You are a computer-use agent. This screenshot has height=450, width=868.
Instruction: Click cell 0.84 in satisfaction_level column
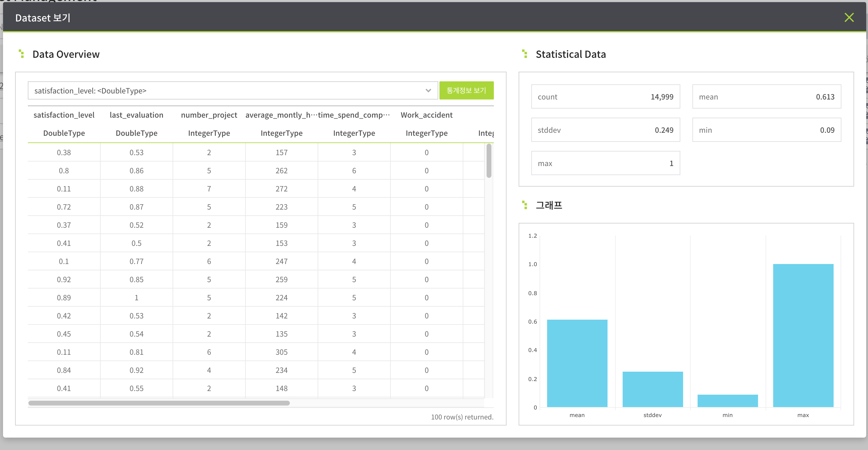(64, 370)
